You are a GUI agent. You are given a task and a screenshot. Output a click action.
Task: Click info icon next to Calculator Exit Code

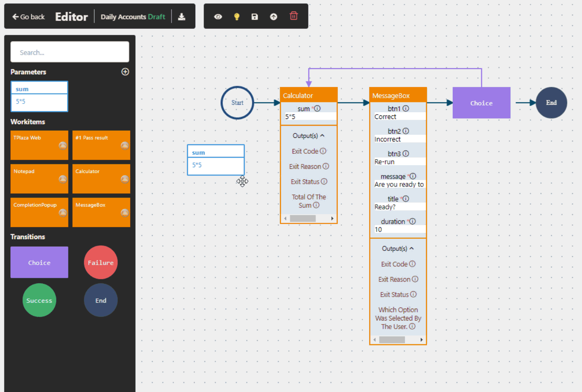point(323,151)
